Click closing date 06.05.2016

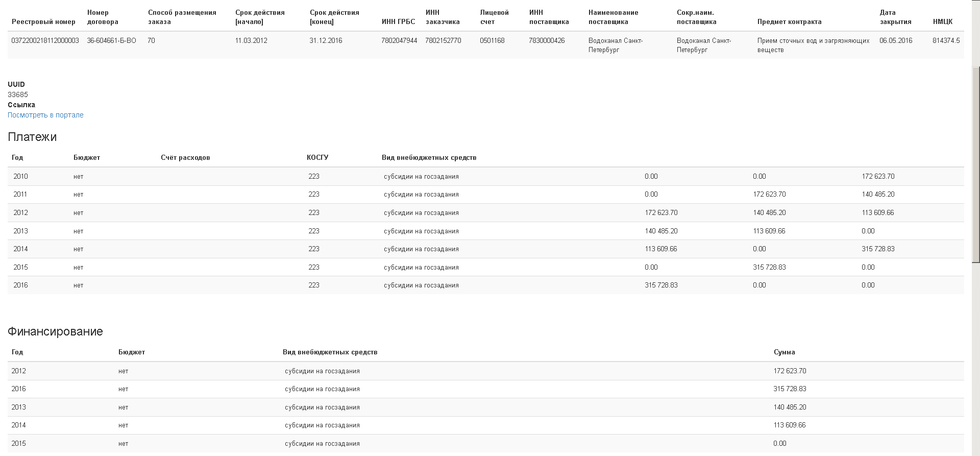[x=896, y=40]
